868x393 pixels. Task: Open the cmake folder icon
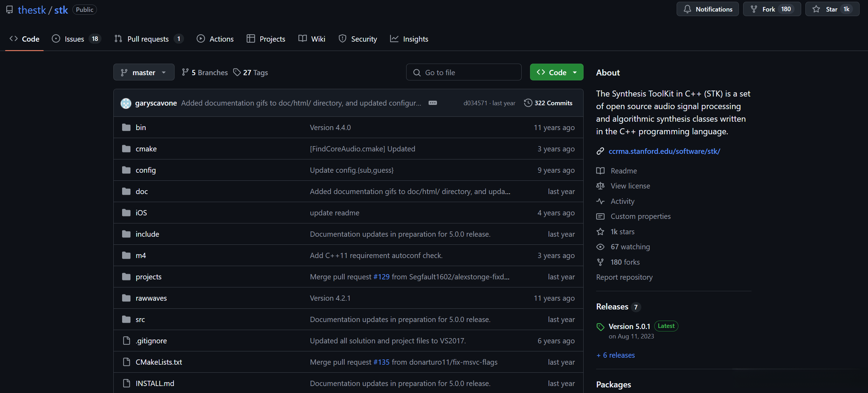click(126, 149)
